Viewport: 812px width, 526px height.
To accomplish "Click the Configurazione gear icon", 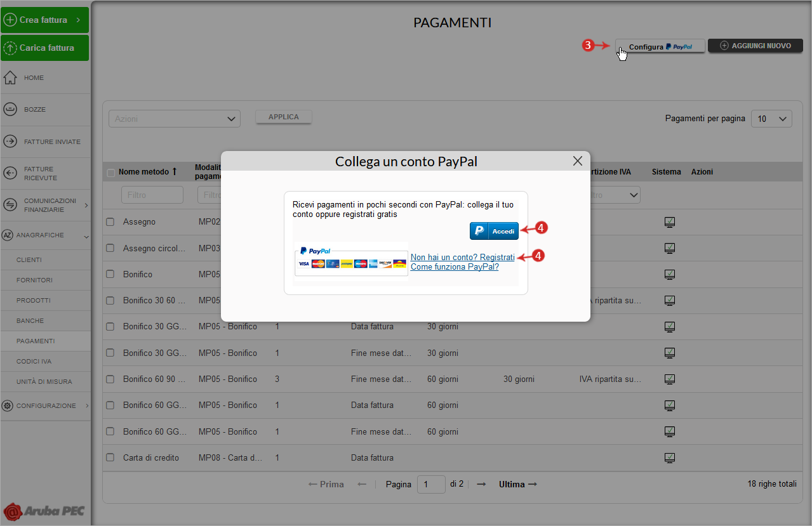I will pyautogui.click(x=8, y=405).
